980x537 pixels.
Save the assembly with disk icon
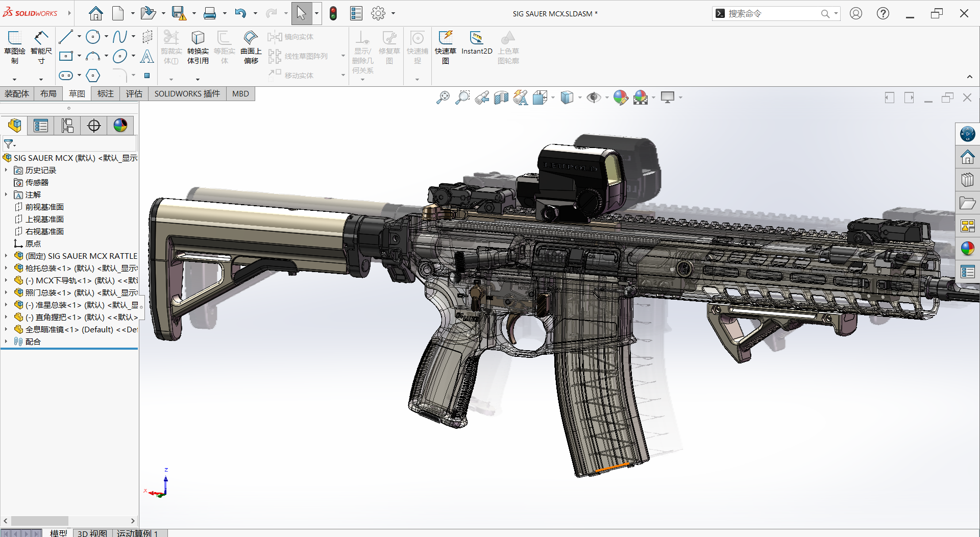[x=179, y=13]
